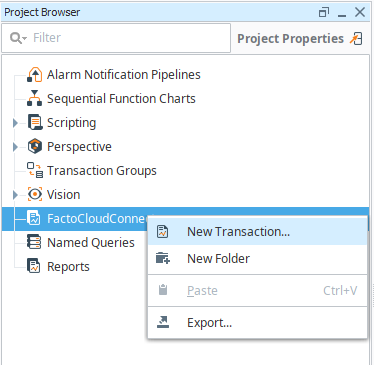This screenshot has height=365, width=374.
Task: Click the FactoCloudConnect node icon
Action: 34,218
